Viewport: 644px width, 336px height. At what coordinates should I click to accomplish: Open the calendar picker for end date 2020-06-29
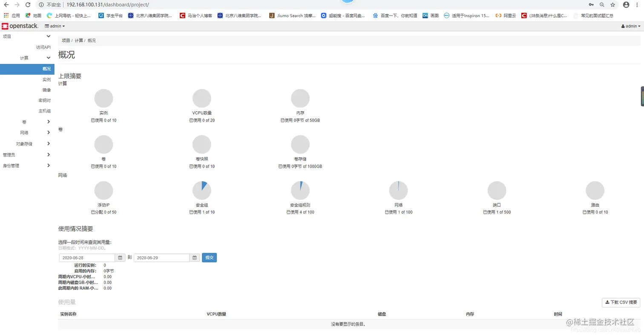tap(195, 258)
